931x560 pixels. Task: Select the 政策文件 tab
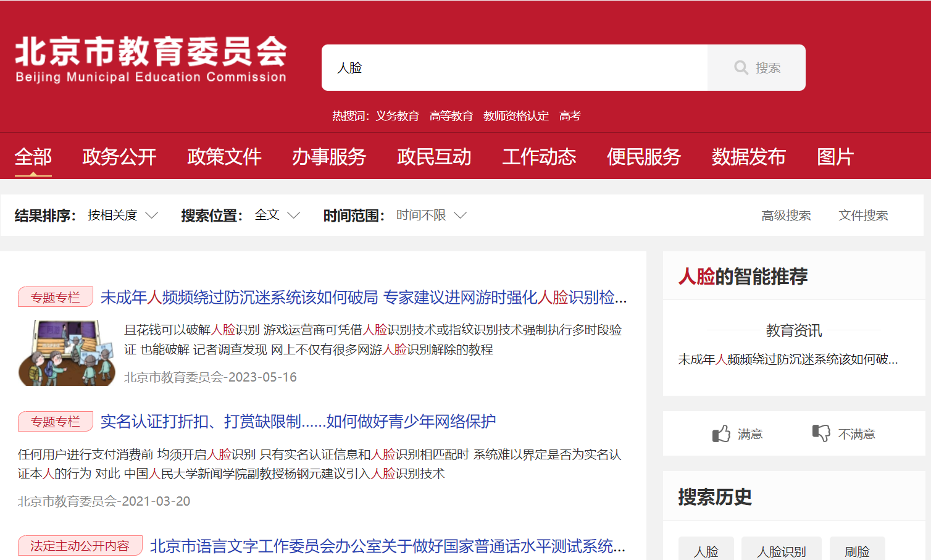(x=224, y=157)
